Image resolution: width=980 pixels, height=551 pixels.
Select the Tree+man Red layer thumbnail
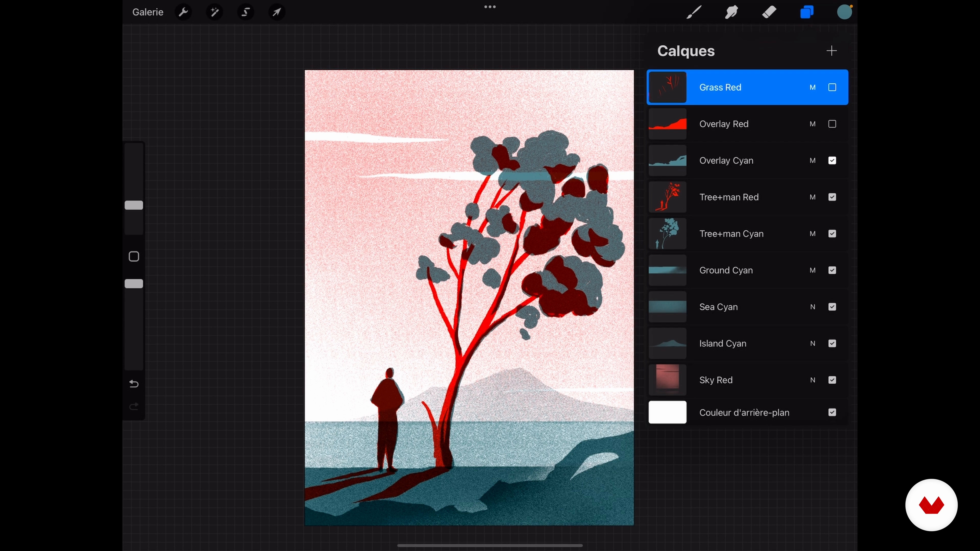667,197
